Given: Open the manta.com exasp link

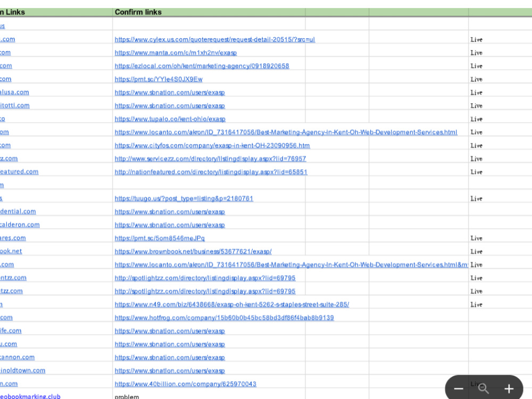Looking at the screenshot, I should coord(176,53).
